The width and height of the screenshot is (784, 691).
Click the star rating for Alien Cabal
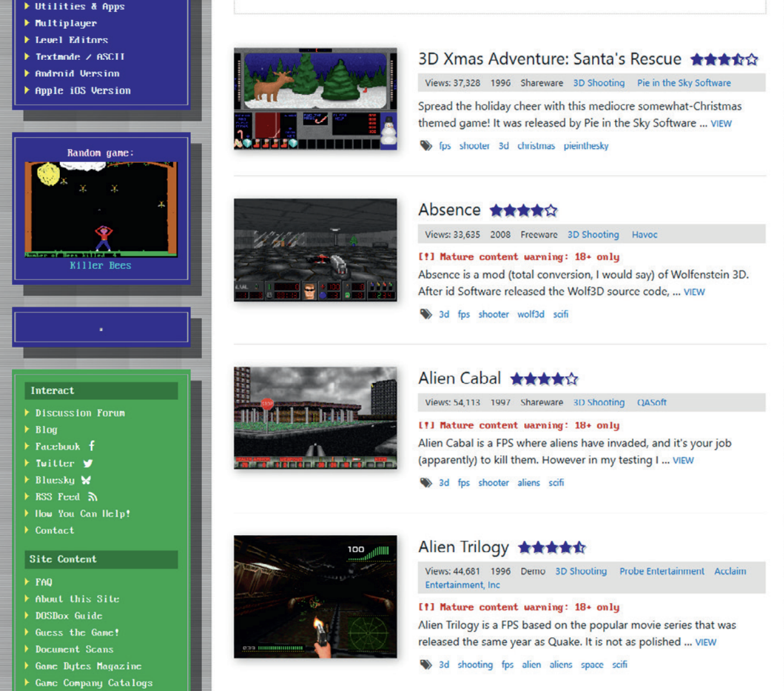click(x=544, y=379)
